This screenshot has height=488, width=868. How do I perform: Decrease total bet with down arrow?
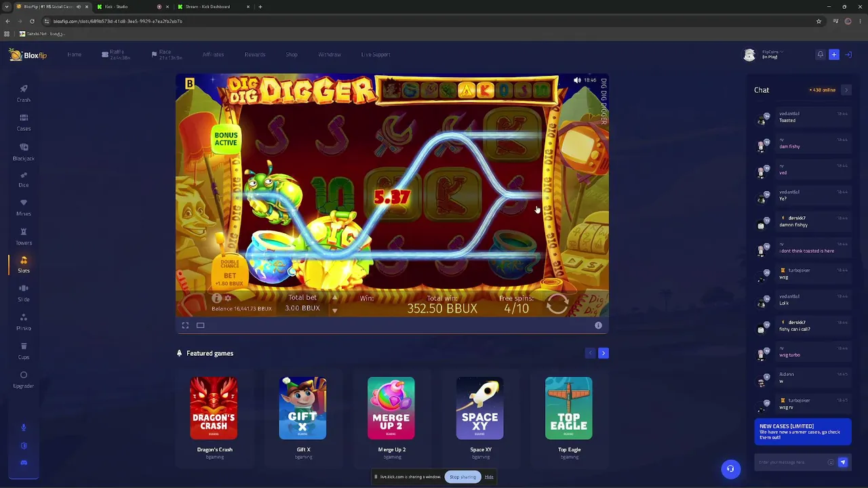[334, 310]
